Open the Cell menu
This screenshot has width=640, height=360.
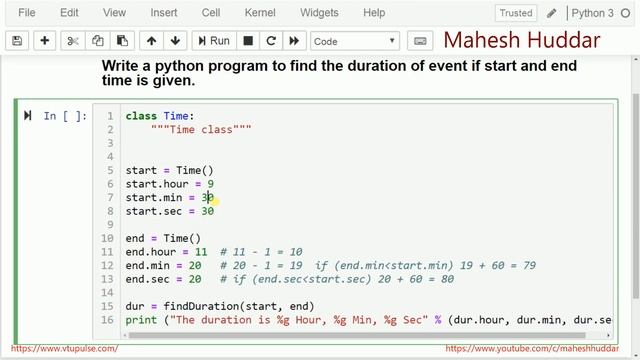211,13
